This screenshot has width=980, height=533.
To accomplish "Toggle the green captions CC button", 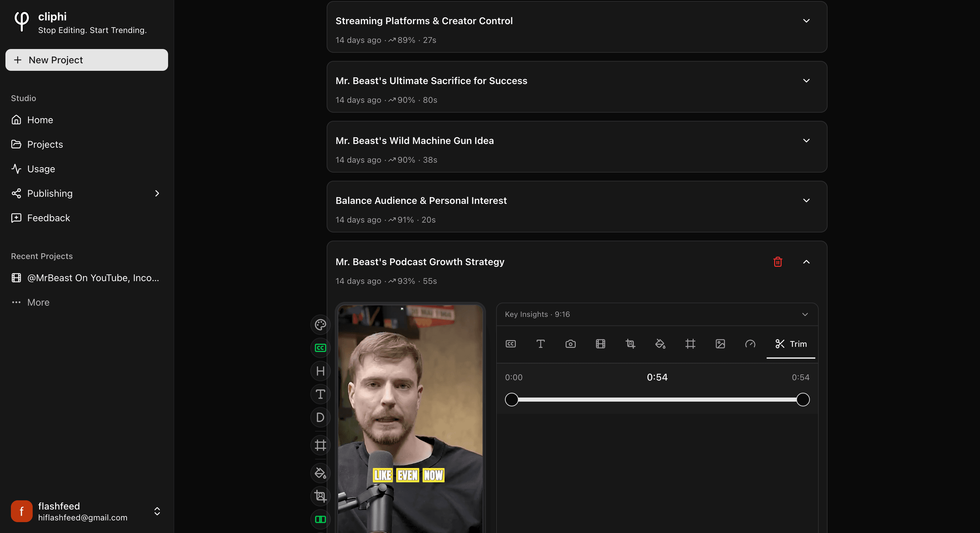I will [320, 348].
